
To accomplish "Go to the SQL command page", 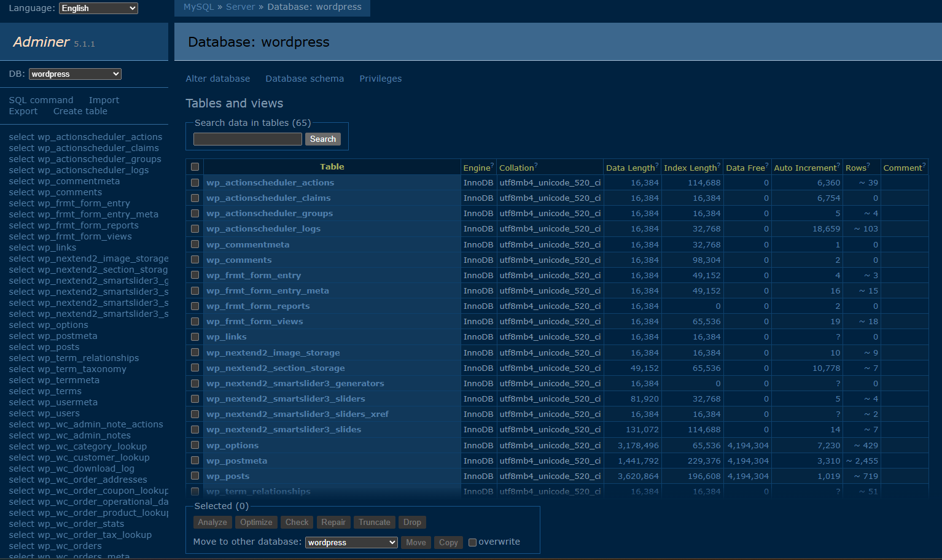I will pyautogui.click(x=41, y=100).
